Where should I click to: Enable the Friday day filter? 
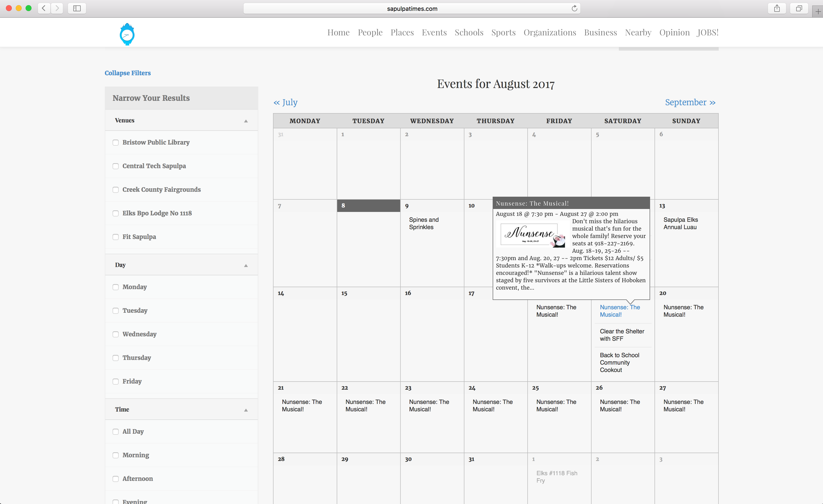coord(116,382)
